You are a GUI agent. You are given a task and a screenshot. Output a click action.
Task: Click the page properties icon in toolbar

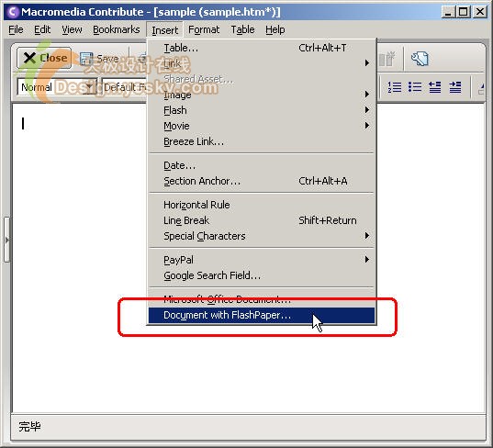pos(420,59)
